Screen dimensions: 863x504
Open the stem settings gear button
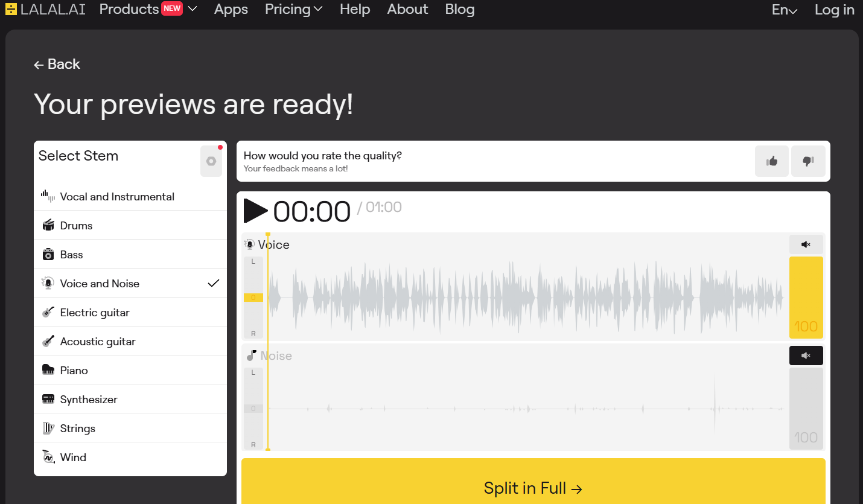(211, 161)
